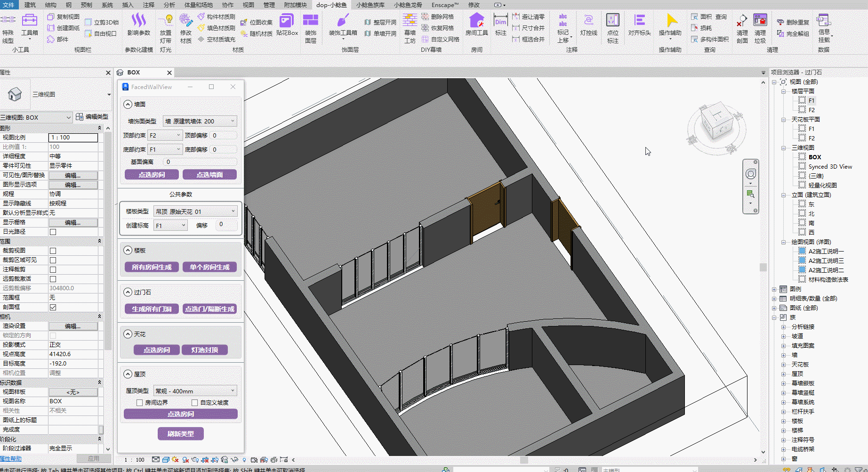This screenshot has height=472, width=868.
Task: Click the 所有房间生成 button
Action: (x=152, y=267)
